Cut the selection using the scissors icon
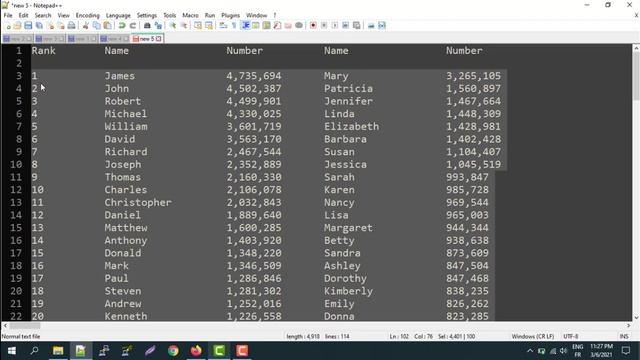640x360 pixels. pos(86,25)
